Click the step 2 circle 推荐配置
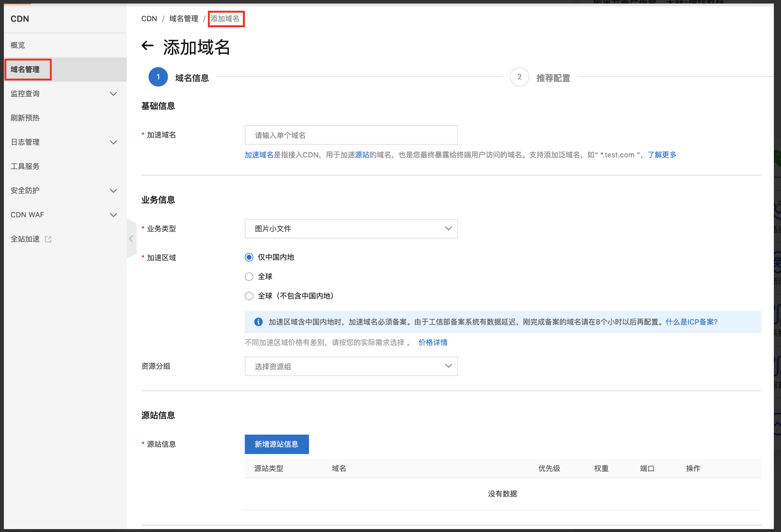 tap(519, 77)
